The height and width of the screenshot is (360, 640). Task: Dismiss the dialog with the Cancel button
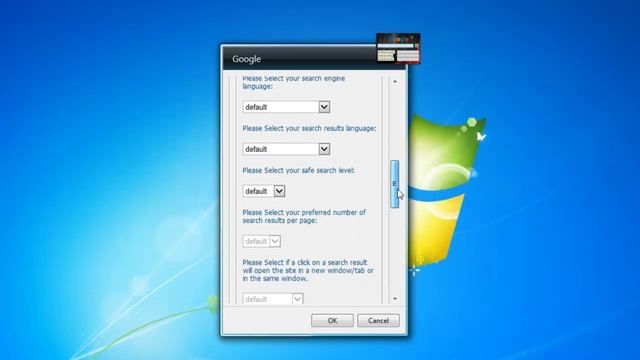point(378,320)
